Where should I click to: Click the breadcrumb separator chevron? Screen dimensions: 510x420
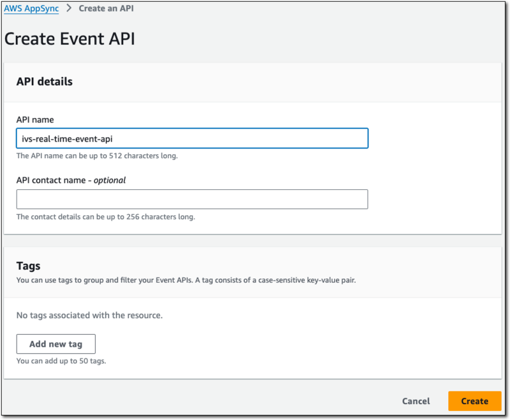click(69, 8)
